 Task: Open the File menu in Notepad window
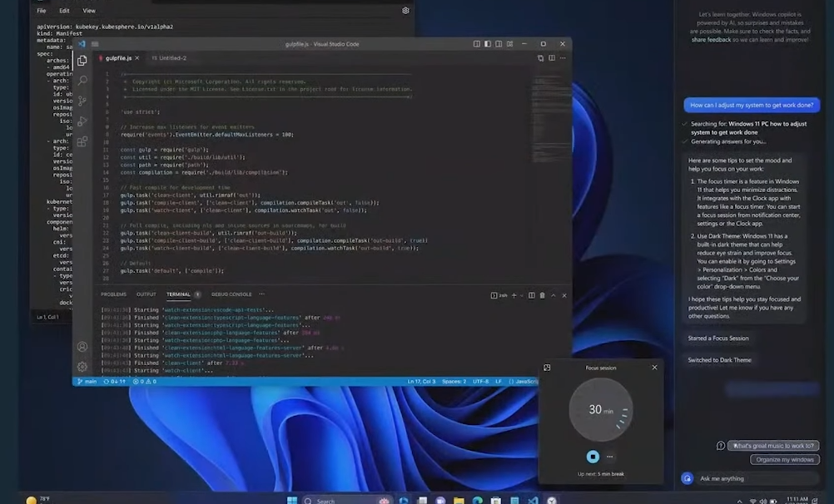pos(42,11)
